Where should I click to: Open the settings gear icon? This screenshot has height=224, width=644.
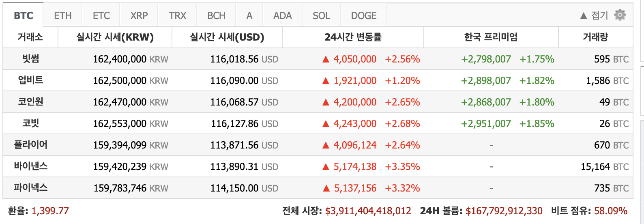click(x=620, y=15)
